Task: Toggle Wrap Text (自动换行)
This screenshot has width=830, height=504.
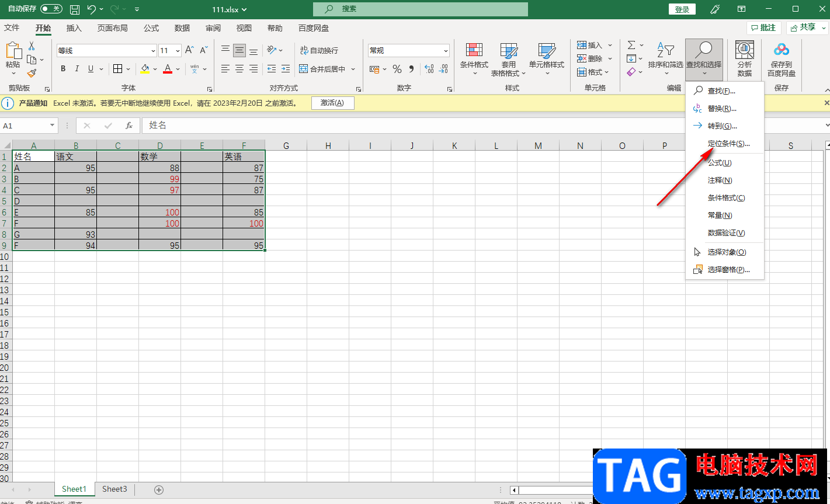Action: pos(319,51)
